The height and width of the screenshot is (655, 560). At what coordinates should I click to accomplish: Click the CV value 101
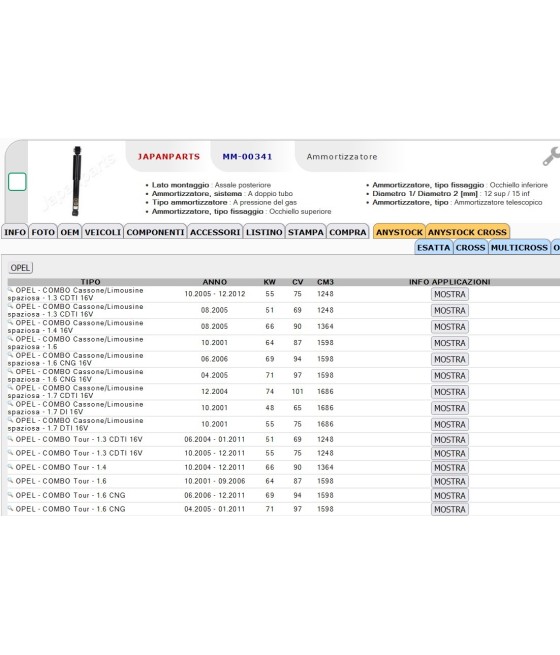click(x=297, y=391)
